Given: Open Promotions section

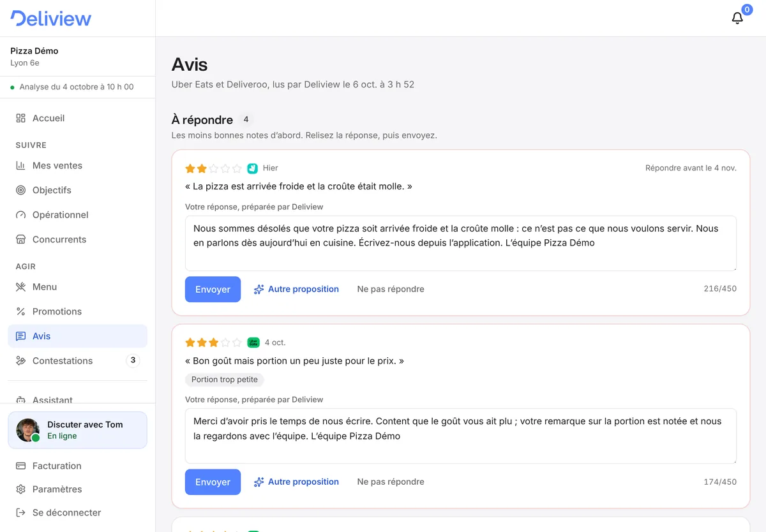Looking at the screenshot, I should tap(77, 311).
